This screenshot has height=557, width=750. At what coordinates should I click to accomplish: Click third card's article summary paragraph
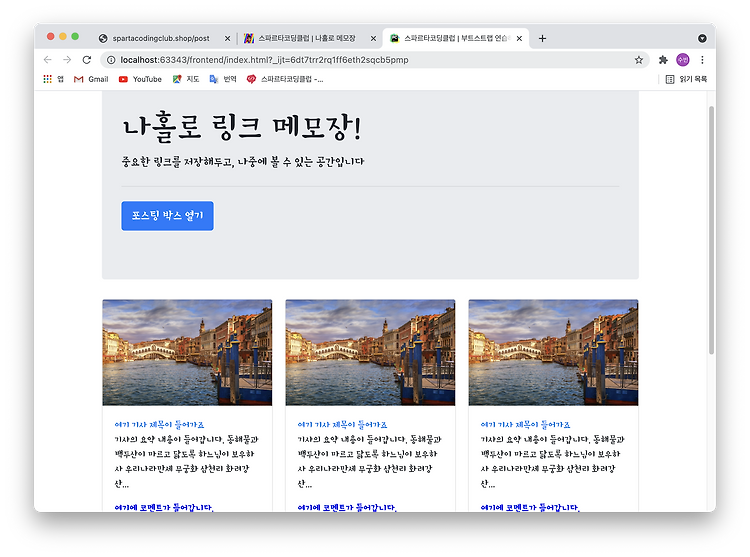pyautogui.click(x=553, y=461)
